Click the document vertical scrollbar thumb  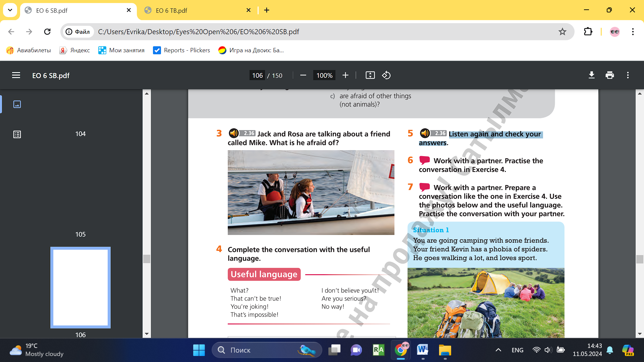639,259
